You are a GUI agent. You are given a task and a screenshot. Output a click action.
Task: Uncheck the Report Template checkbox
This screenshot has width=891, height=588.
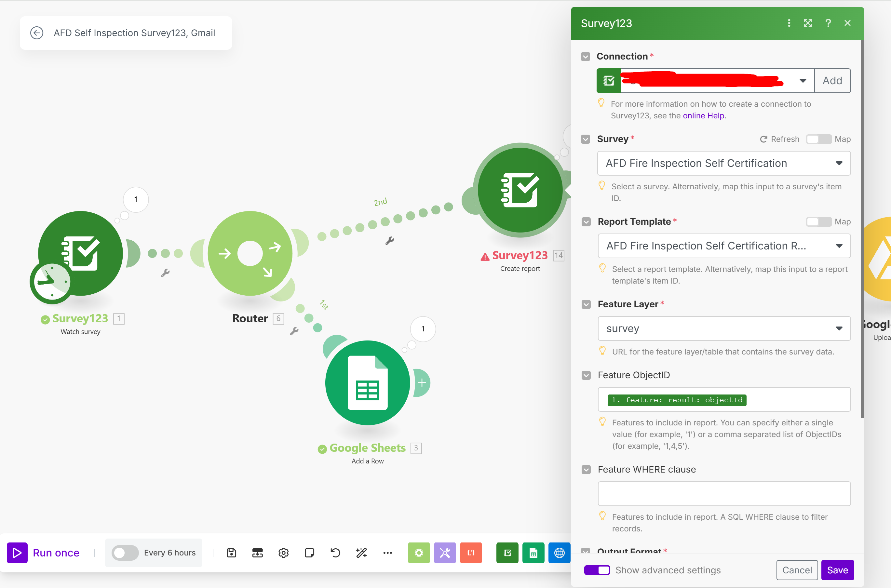[586, 221]
